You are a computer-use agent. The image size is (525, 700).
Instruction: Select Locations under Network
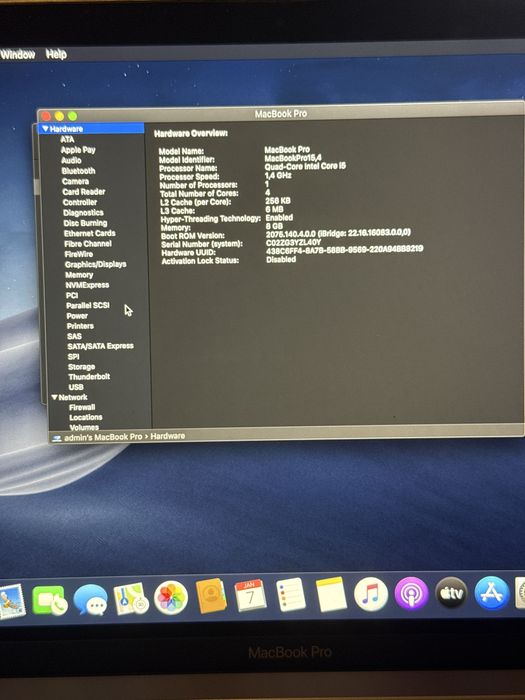(x=86, y=417)
